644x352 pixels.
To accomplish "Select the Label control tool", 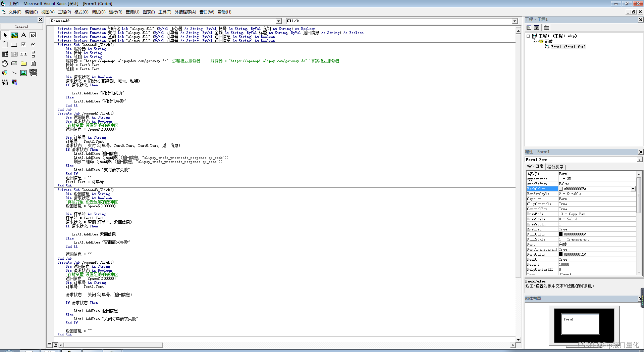I will pyautogui.click(x=23, y=35).
